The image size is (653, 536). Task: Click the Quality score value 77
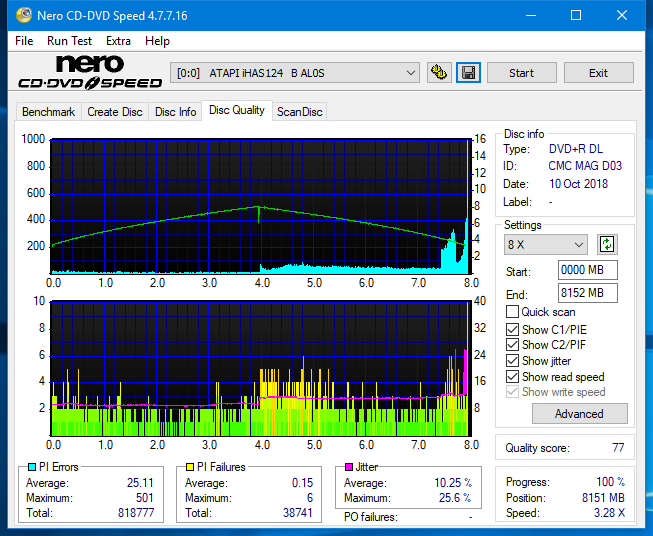[618, 448]
